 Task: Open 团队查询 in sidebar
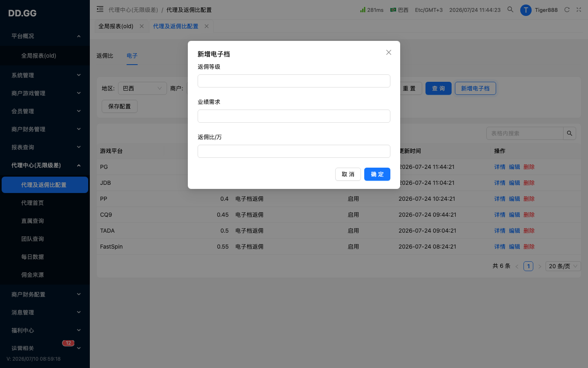click(45, 239)
